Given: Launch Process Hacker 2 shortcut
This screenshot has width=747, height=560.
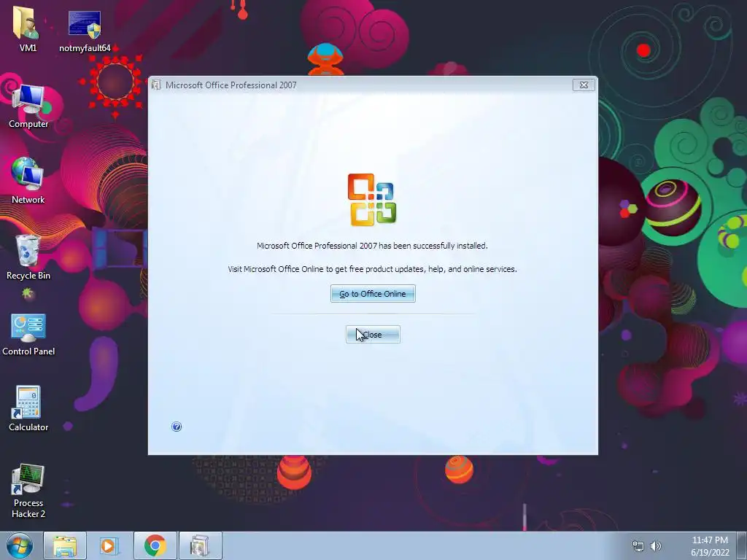Looking at the screenshot, I should 28,491.
